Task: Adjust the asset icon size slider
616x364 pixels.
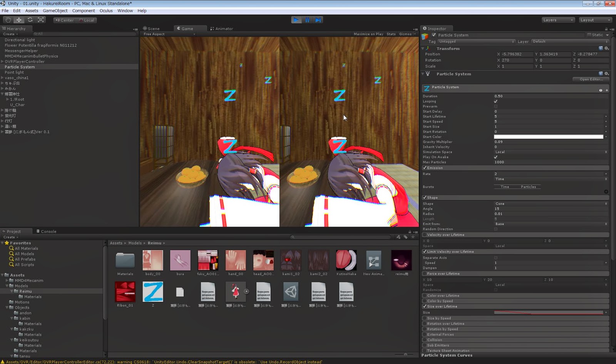Action: click(405, 354)
